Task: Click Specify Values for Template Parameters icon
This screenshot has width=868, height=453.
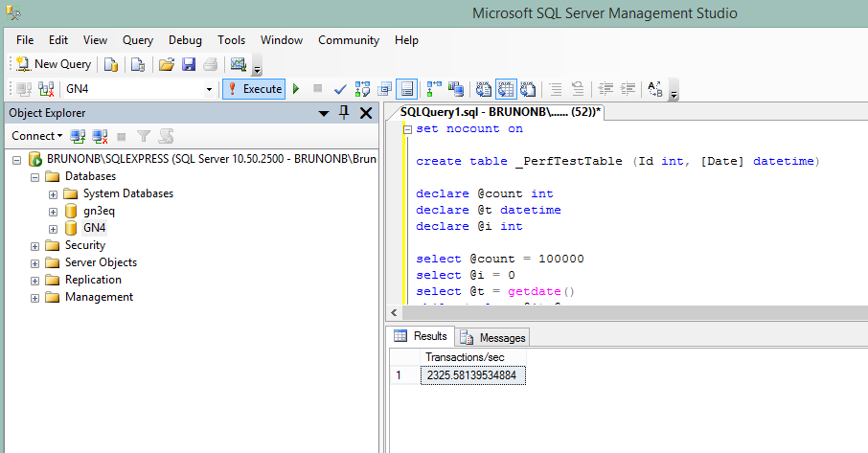Action: 655,89
